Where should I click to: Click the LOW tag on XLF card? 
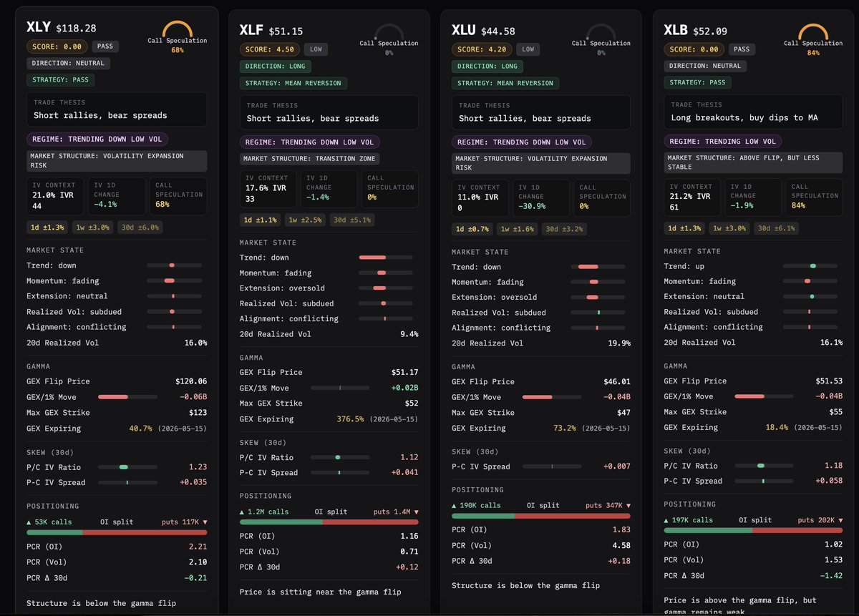315,49
